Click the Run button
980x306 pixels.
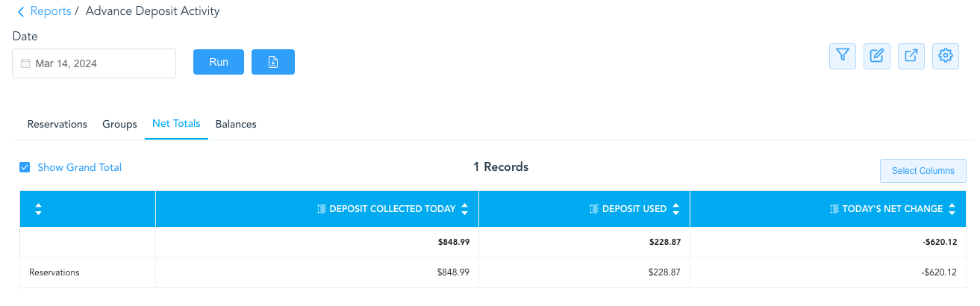point(219,62)
